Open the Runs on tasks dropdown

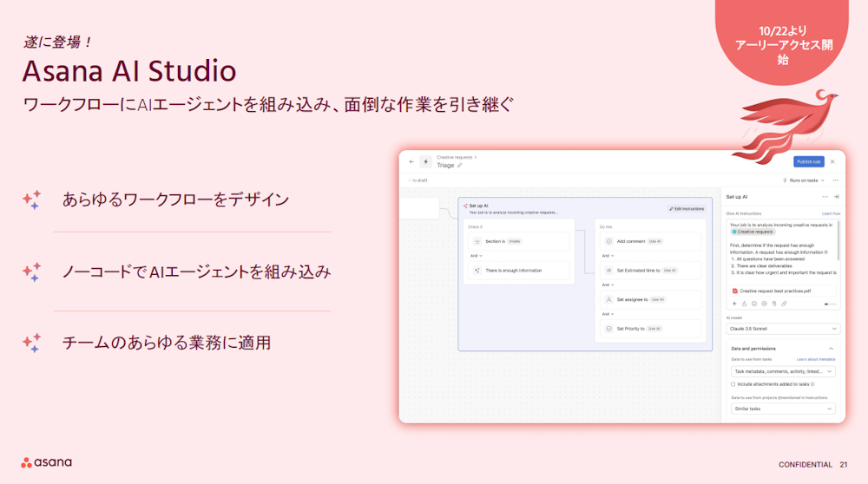coord(804,180)
